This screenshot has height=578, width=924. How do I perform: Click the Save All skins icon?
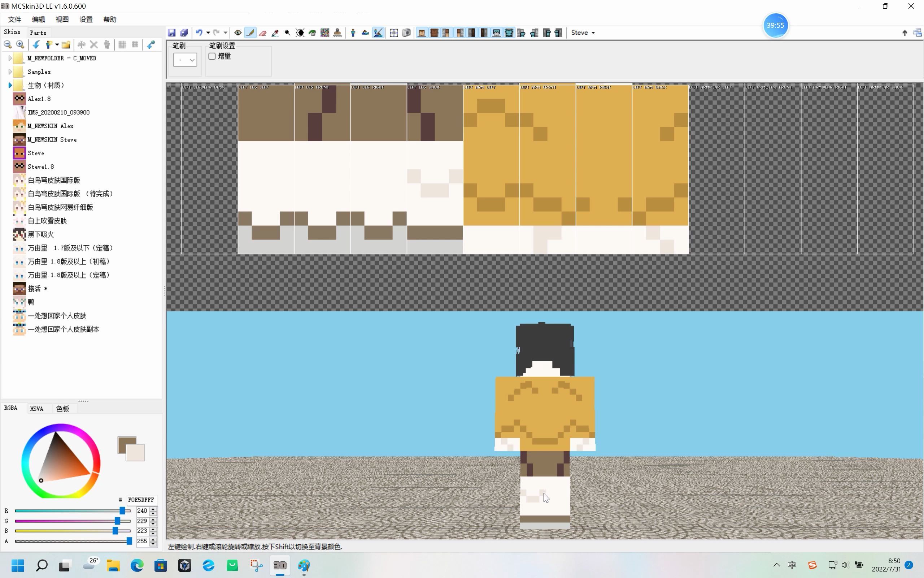click(184, 33)
